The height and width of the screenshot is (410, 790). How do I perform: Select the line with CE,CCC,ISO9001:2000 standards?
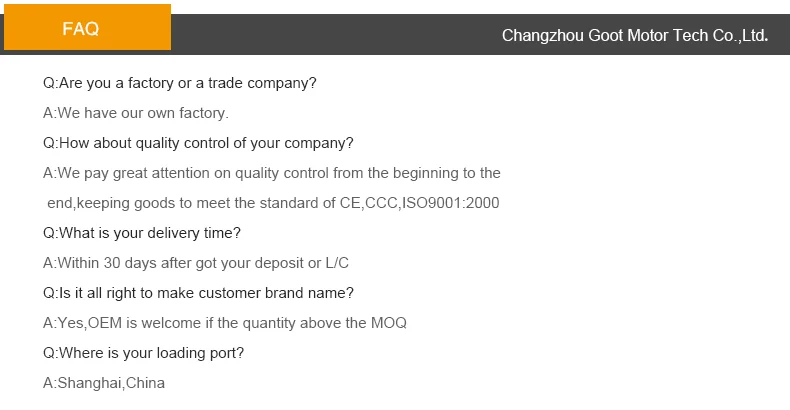(273, 203)
